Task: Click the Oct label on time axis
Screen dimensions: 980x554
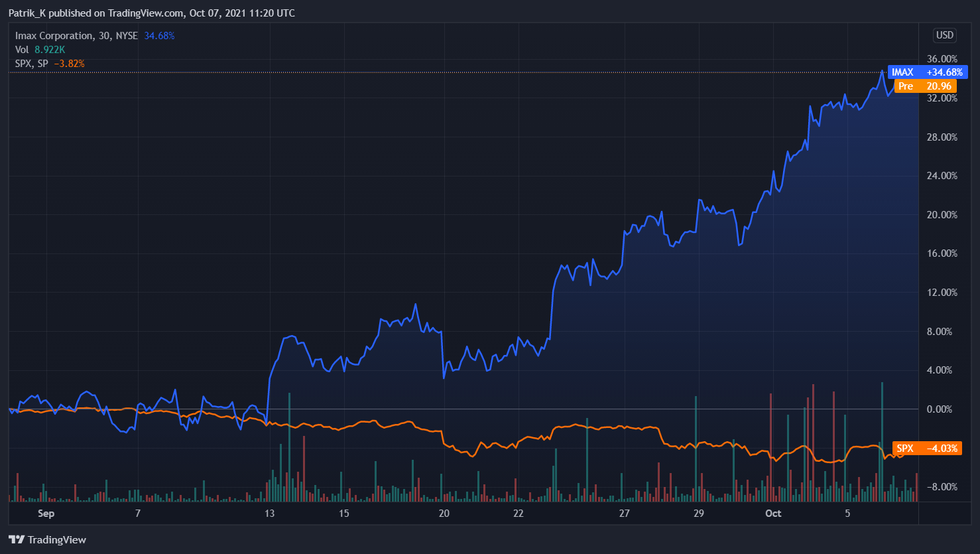Action: pyautogui.click(x=773, y=514)
